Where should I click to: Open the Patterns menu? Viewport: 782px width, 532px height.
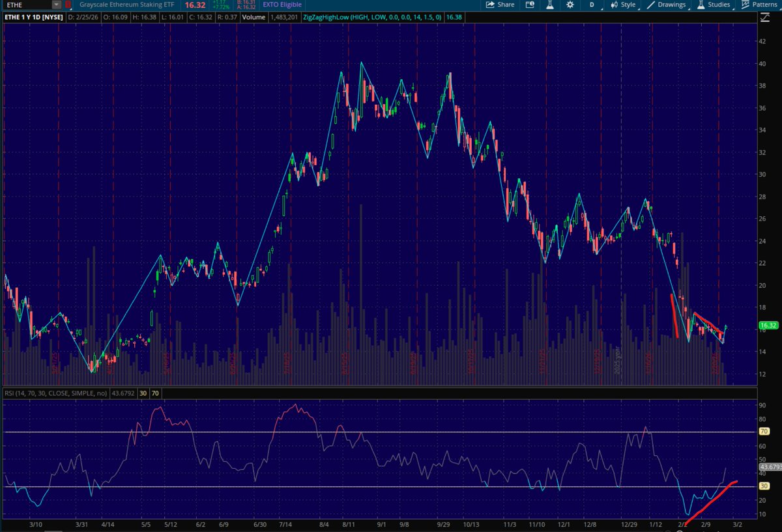pyautogui.click(x=760, y=5)
